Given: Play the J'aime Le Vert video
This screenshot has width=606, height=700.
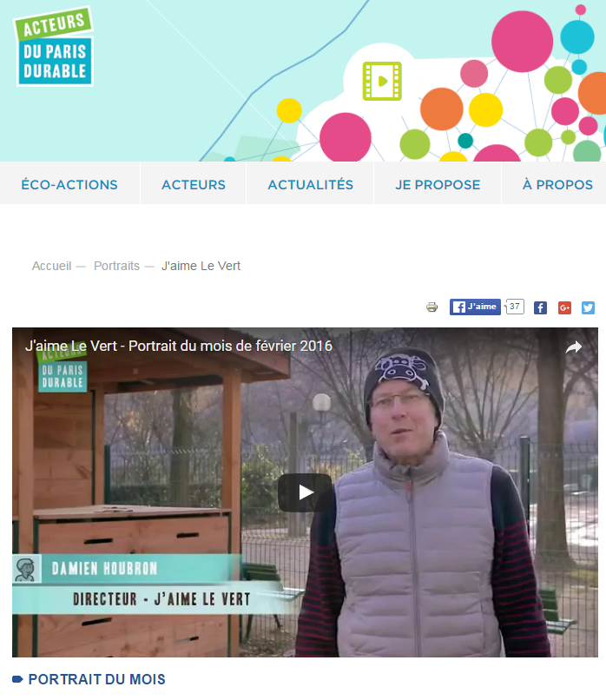Looking at the screenshot, I should point(306,492).
